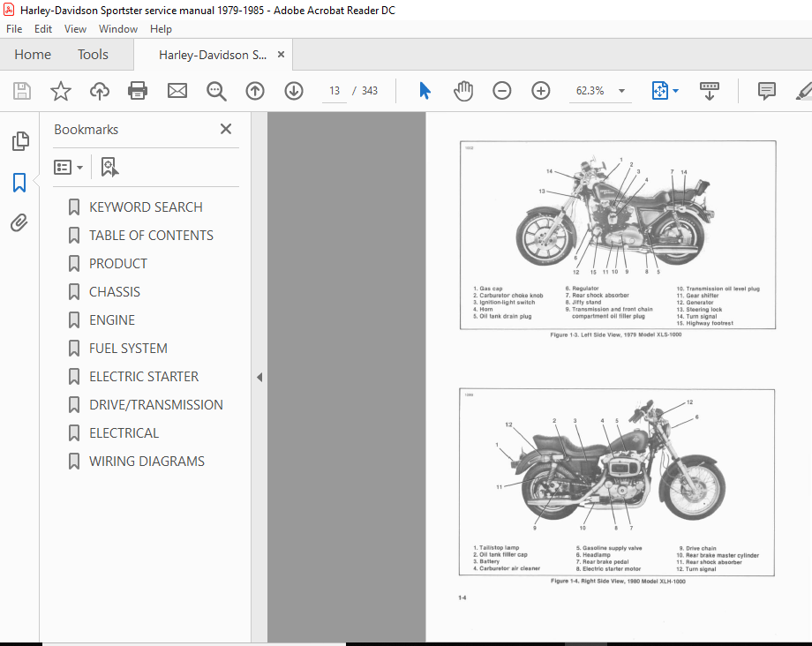Click the page number field showing 13
812x646 pixels.
coord(335,91)
